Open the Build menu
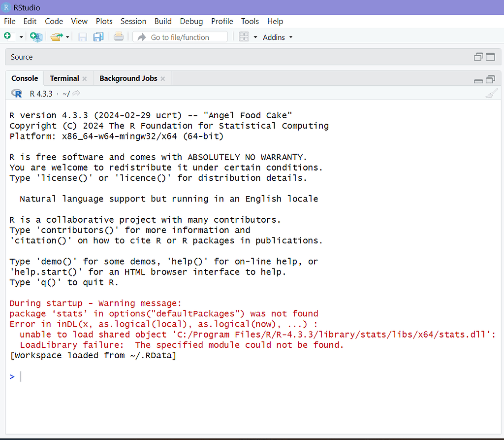 pos(163,21)
